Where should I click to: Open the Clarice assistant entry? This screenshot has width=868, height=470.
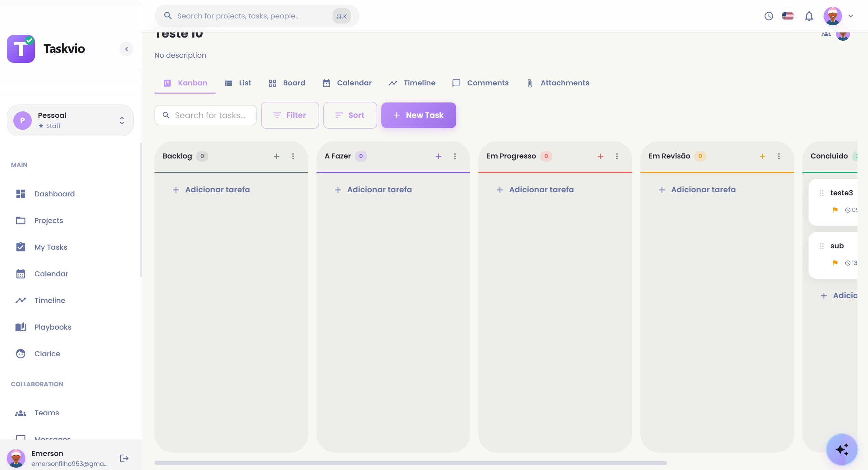[x=47, y=354]
